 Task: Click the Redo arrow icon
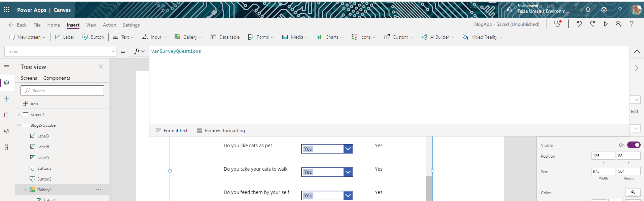(x=593, y=24)
